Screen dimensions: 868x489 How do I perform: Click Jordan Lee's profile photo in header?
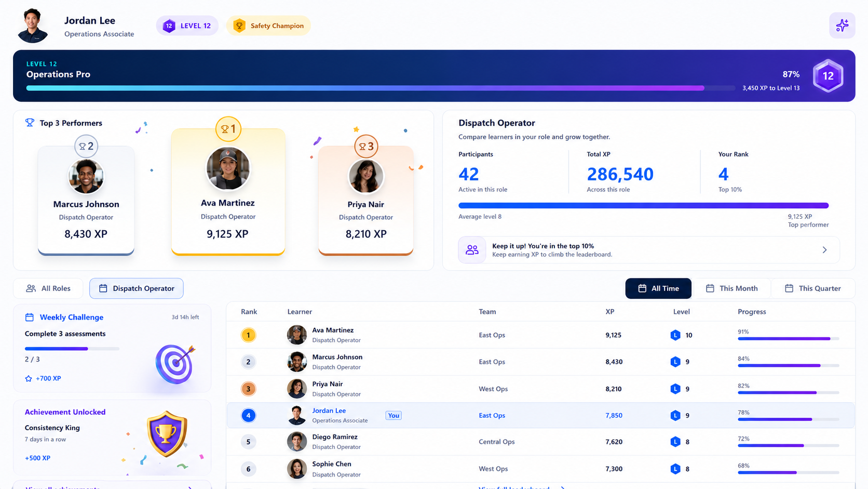(33, 25)
